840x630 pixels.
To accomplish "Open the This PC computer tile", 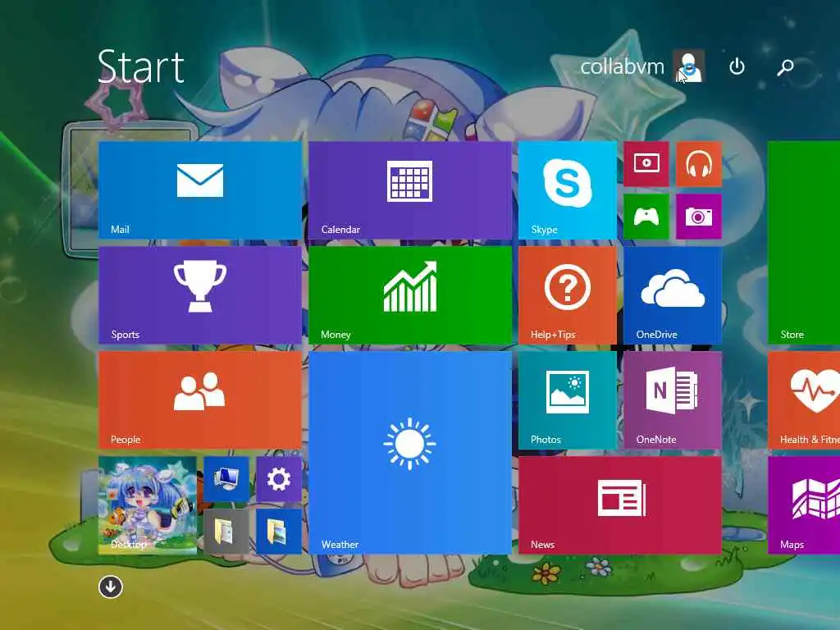I will coord(226,479).
